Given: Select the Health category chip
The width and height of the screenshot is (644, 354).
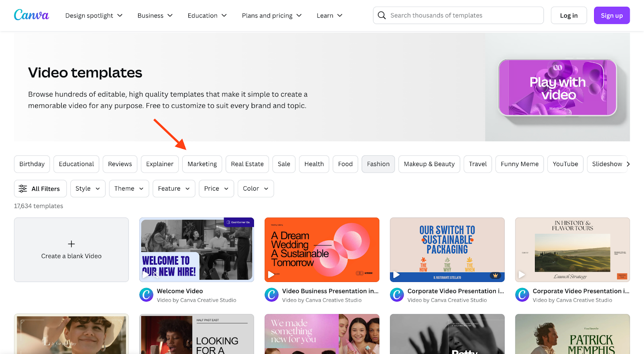Looking at the screenshot, I should click(314, 164).
